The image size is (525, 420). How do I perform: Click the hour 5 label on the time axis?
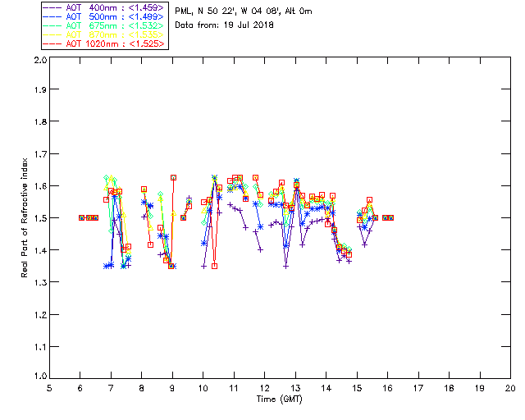pyautogui.click(x=49, y=388)
